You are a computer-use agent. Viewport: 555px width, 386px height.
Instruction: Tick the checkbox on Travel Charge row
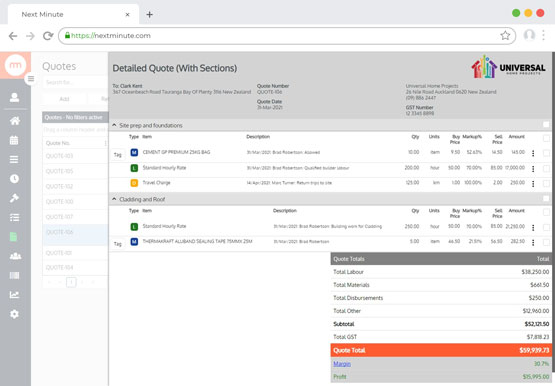546,184
